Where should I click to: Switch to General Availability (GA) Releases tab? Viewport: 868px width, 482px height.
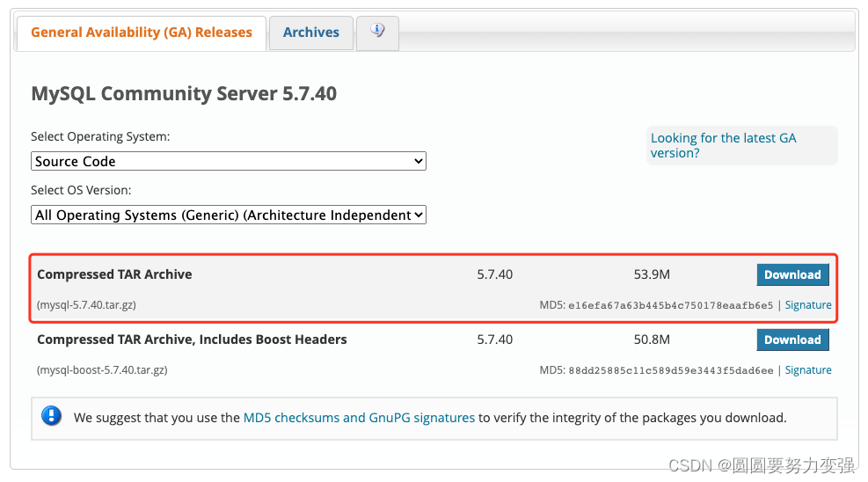[x=142, y=33]
